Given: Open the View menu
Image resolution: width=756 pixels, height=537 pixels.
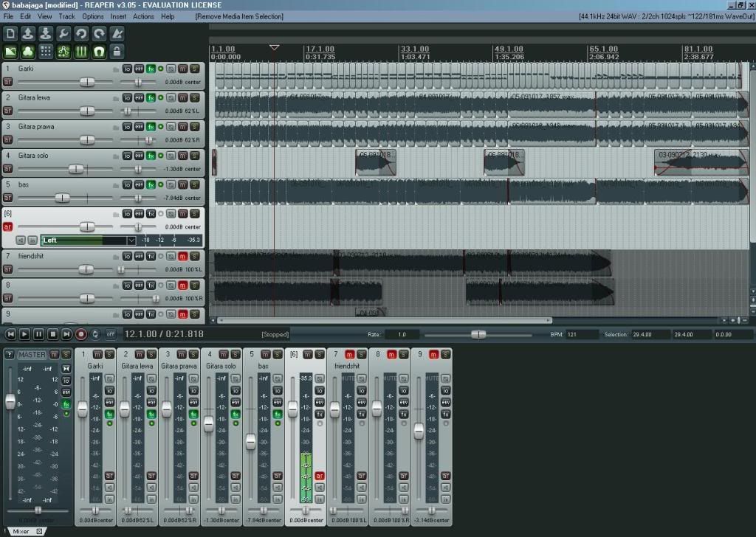Looking at the screenshot, I should click(x=44, y=16).
